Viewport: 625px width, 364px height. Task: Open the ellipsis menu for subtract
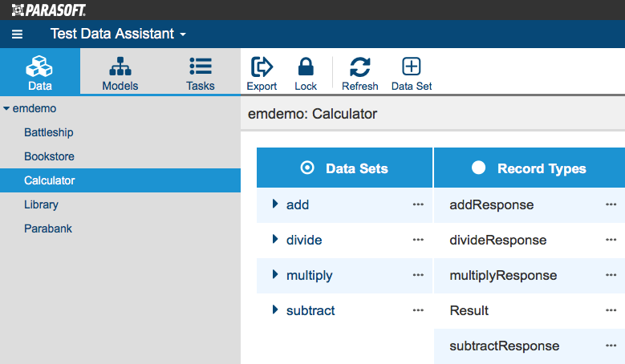coord(418,310)
